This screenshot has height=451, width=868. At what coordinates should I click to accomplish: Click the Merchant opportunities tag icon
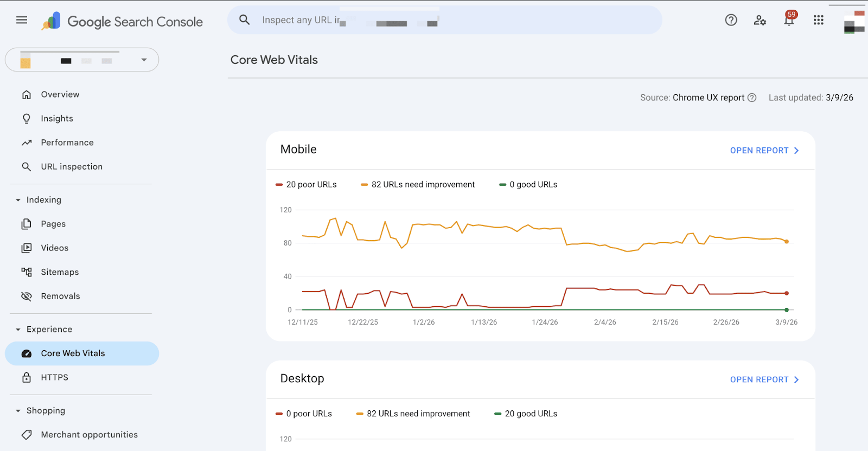pos(27,435)
